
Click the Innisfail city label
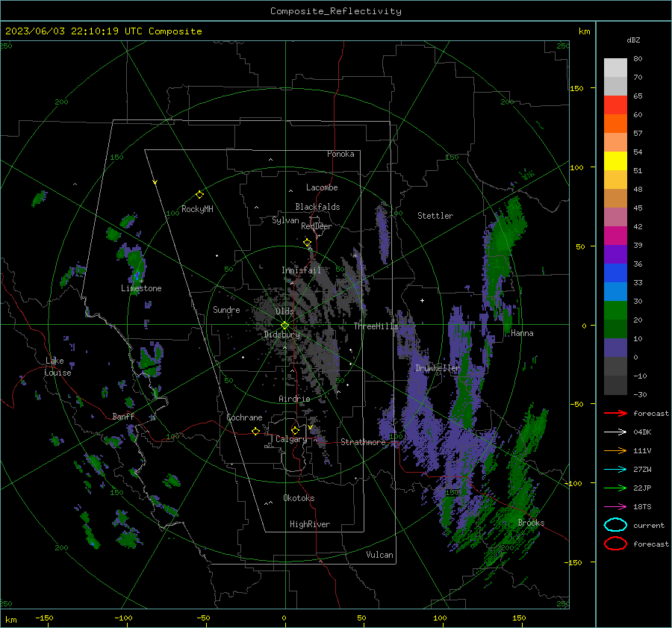click(301, 270)
